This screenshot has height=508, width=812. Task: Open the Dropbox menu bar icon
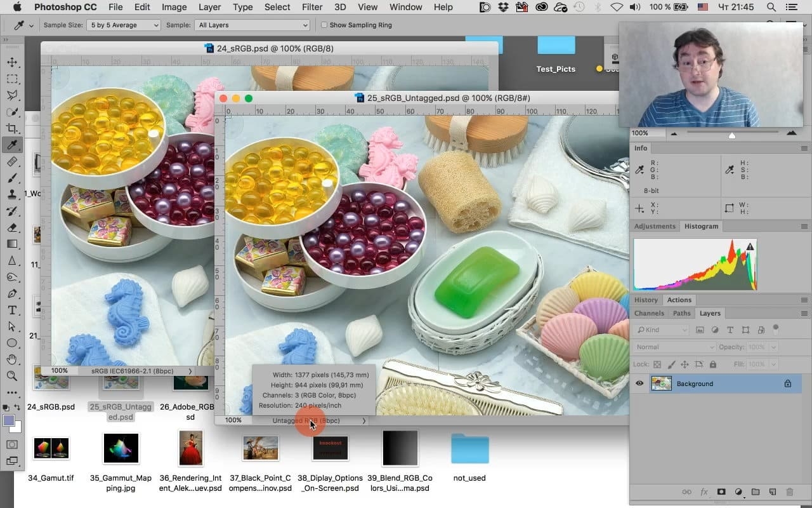(x=503, y=7)
